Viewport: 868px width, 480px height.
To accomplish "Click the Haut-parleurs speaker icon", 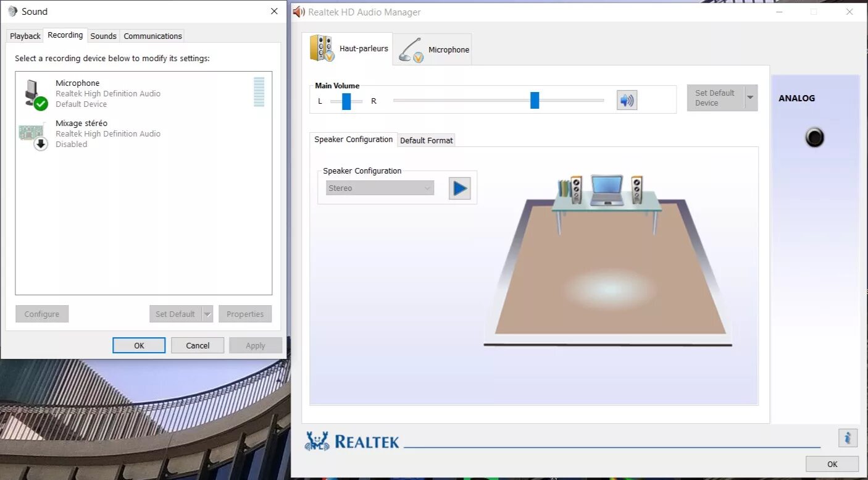I will 322,48.
